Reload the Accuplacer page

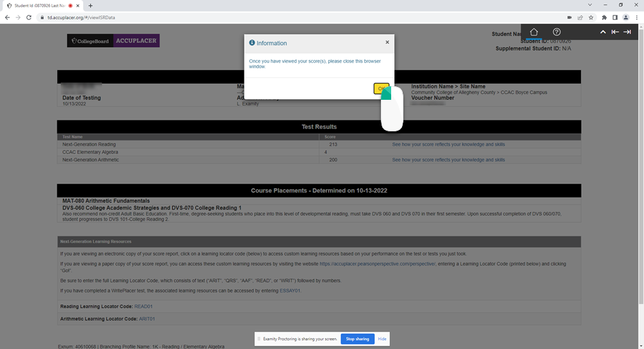[x=29, y=17]
